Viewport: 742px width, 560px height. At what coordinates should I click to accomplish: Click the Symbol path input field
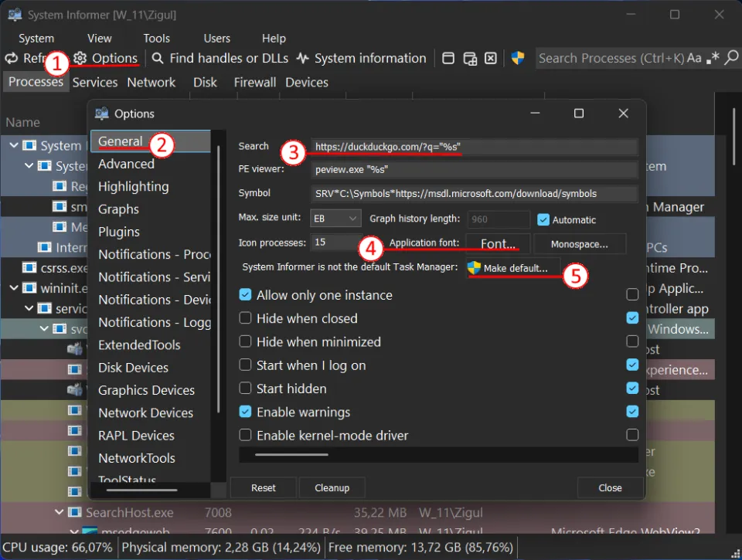click(x=474, y=193)
